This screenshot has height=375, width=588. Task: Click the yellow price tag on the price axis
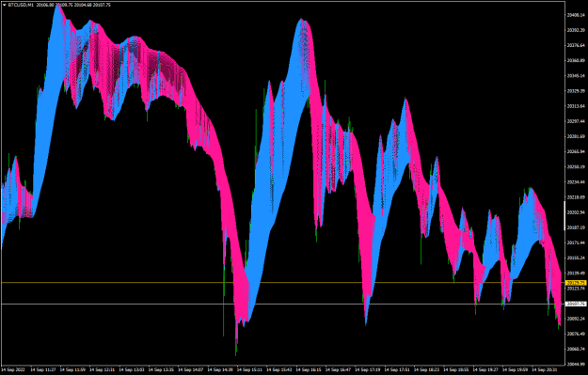[576, 283]
